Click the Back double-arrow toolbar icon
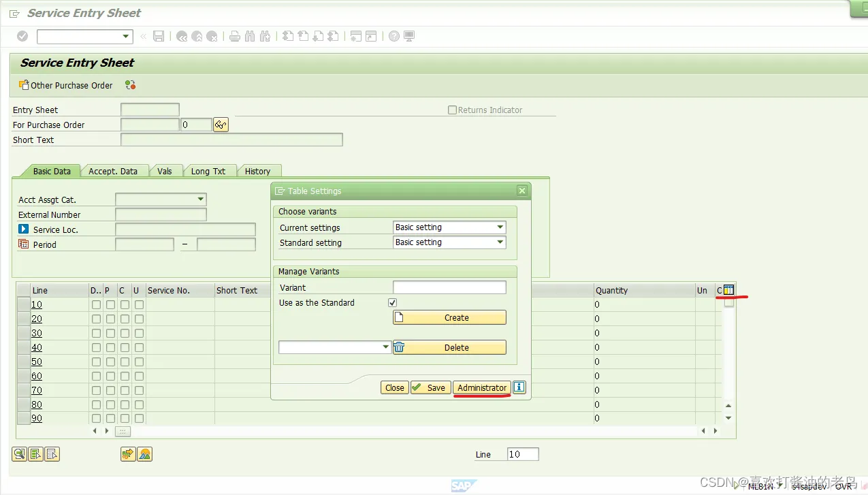 tap(182, 36)
